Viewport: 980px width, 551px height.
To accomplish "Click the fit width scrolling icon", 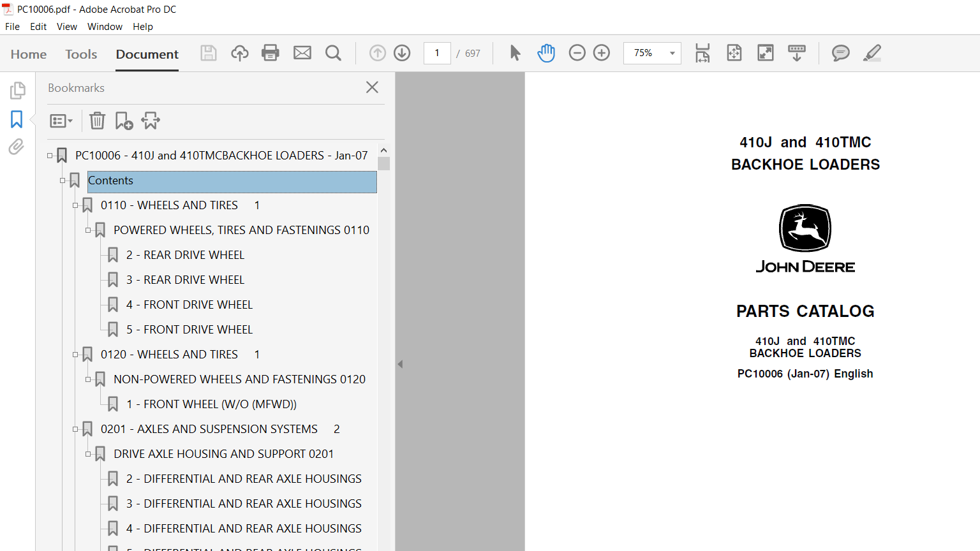I will pos(702,53).
